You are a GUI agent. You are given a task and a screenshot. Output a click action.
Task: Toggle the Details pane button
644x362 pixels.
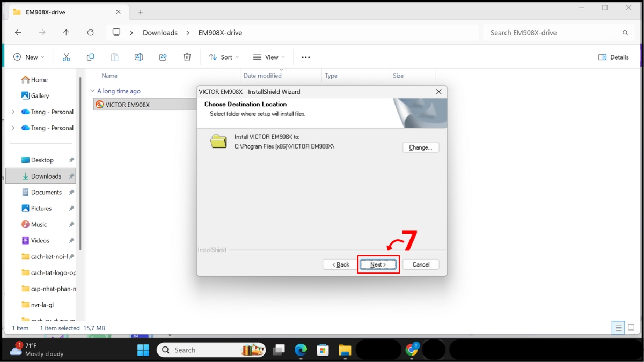click(613, 57)
